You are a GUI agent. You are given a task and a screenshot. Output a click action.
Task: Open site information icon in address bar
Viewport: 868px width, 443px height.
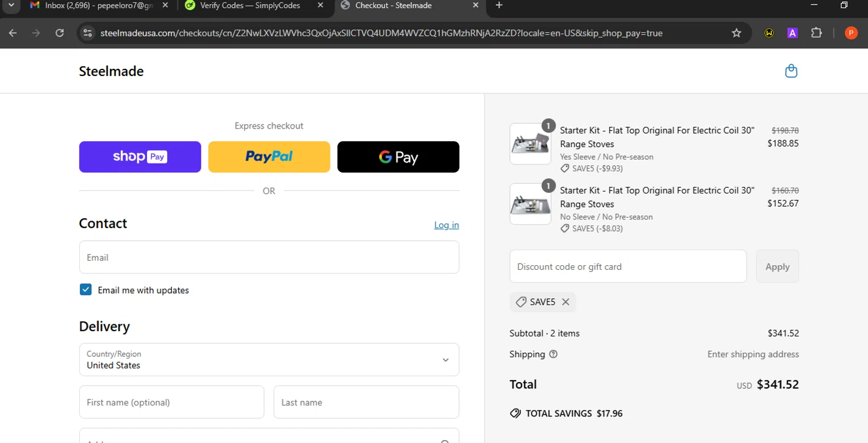click(87, 33)
